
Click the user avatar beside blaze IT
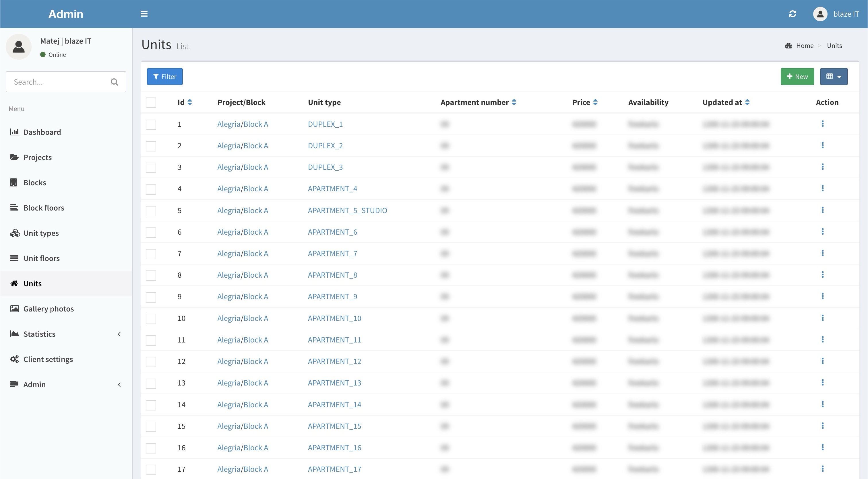point(820,14)
